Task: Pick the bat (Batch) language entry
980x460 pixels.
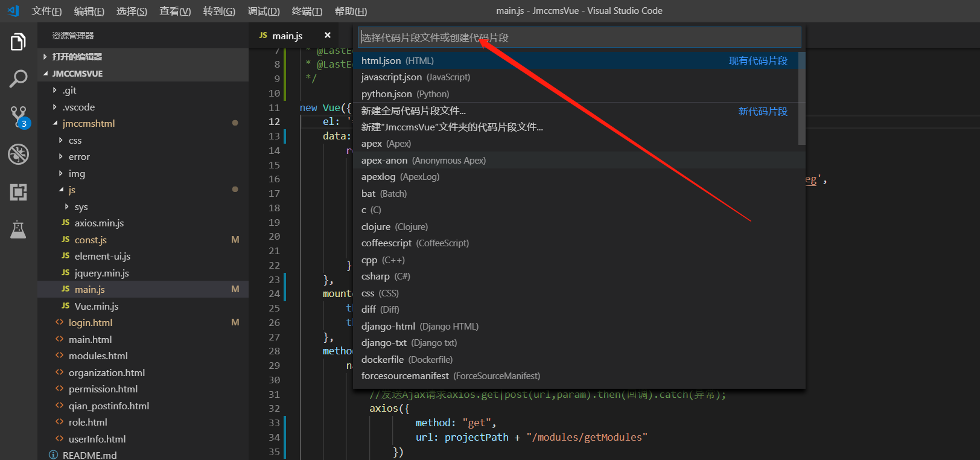Action: [x=576, y=193]
